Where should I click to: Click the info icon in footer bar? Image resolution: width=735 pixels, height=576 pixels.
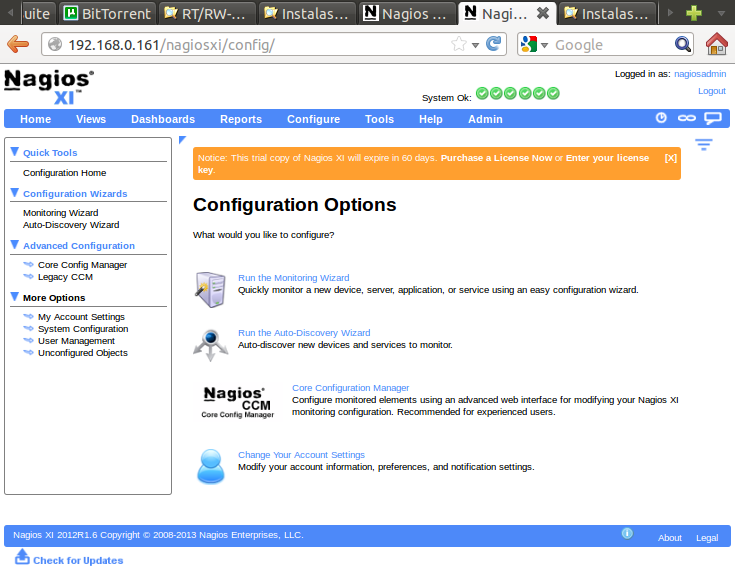pyautogui.click(x=627, y=534)
